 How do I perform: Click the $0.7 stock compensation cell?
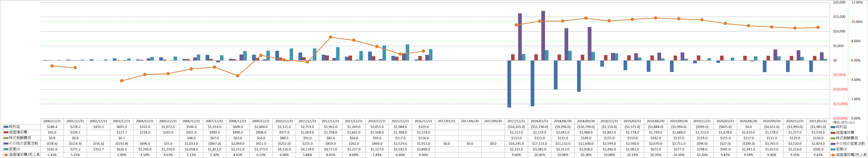(x=122, y=138)
